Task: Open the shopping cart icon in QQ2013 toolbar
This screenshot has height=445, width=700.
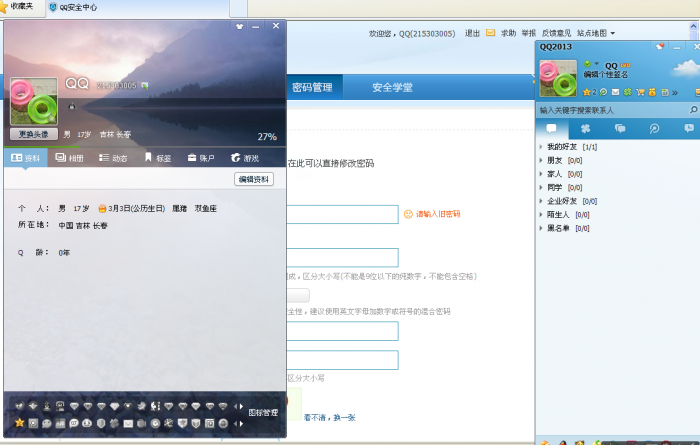Action: pyautogui.click(x=640, y=92)
